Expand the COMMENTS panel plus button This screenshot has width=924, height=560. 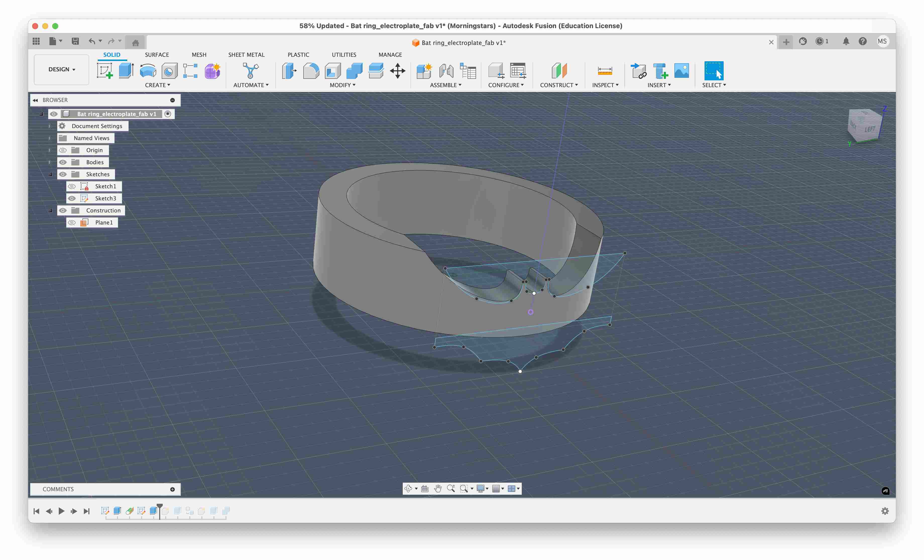[172, 489]
